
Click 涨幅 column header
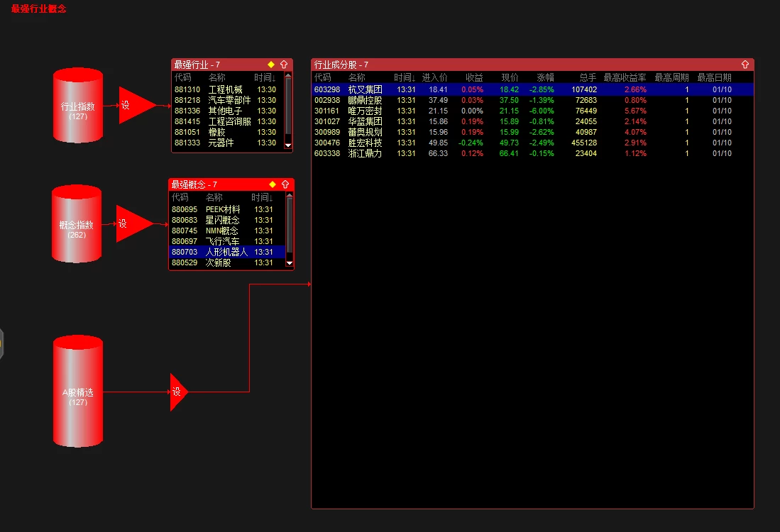click(545, 77)
